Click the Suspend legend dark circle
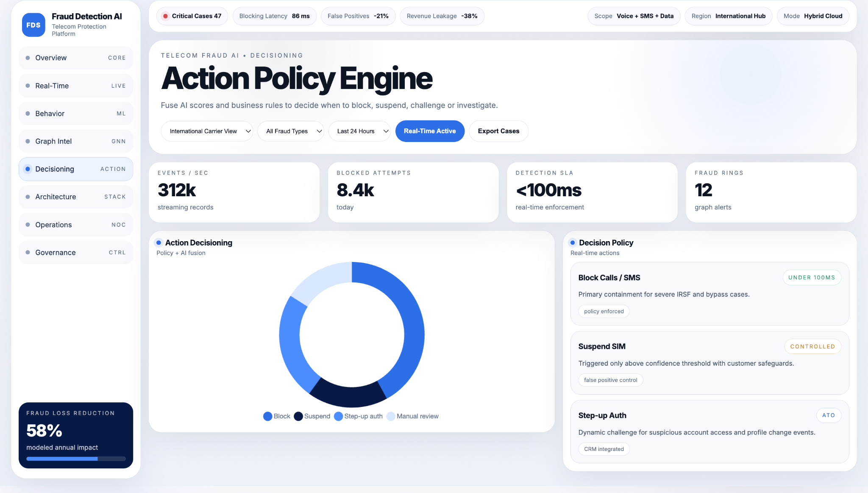 point(298,416)
